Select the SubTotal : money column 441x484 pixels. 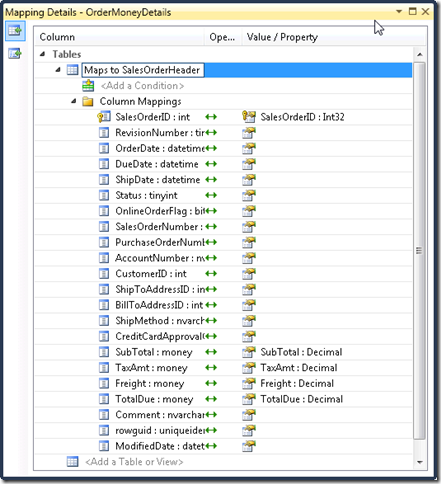(154, 352)
